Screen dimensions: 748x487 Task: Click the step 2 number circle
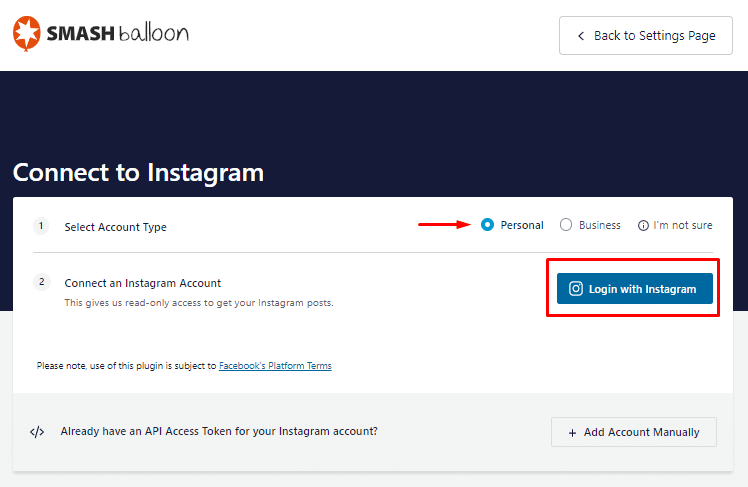pyautogui.click(x=42, y=282)
